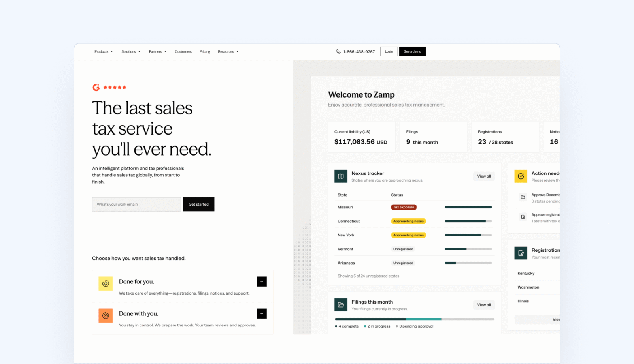Image resolution: width=634 pixels, height=364 pixels.
Task: Click View all in Nexus tracker
Action: tap(484, 176)
